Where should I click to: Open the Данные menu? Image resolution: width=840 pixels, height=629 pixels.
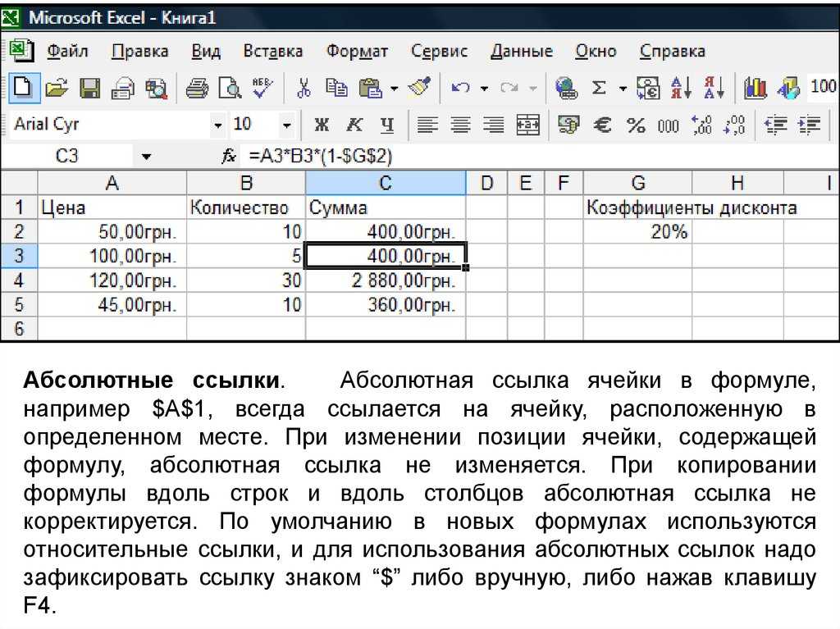(521, 51)
